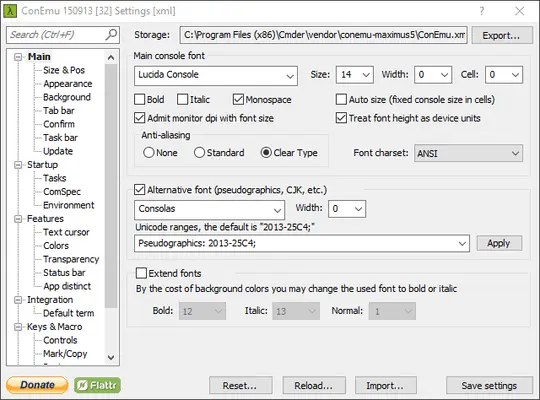Toggle the Monospace checkbox
540x400 pixels.
[238, 100]
